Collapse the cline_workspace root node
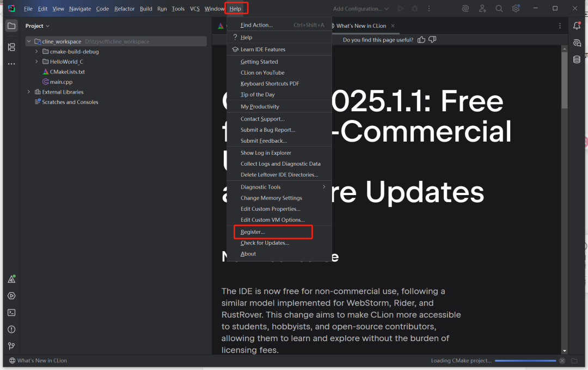This screenshot has height=370, width=588. point(29,41)
